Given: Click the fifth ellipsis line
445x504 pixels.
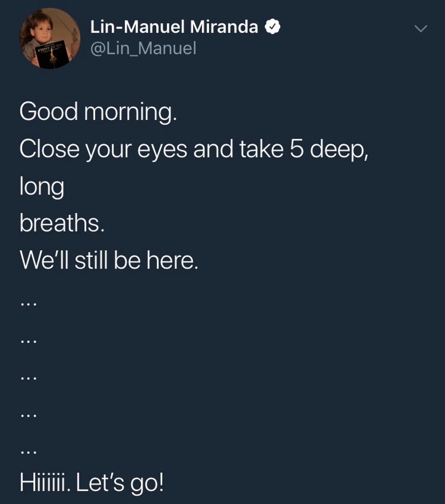Looking at the screenshot, I should click(27, 452).
